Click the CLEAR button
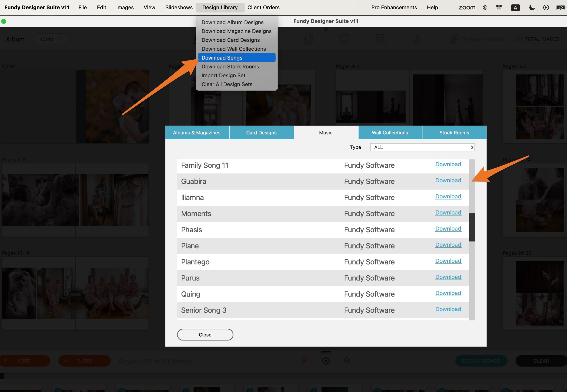 541,361
